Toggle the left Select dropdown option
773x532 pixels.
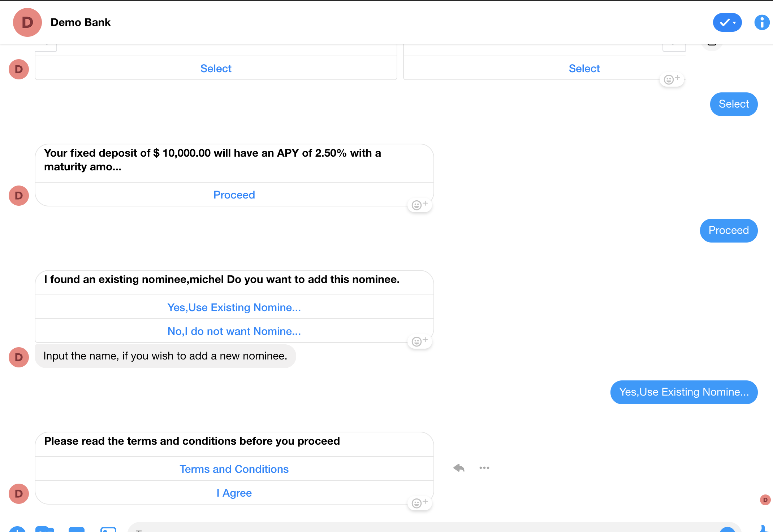click(216, 68)
